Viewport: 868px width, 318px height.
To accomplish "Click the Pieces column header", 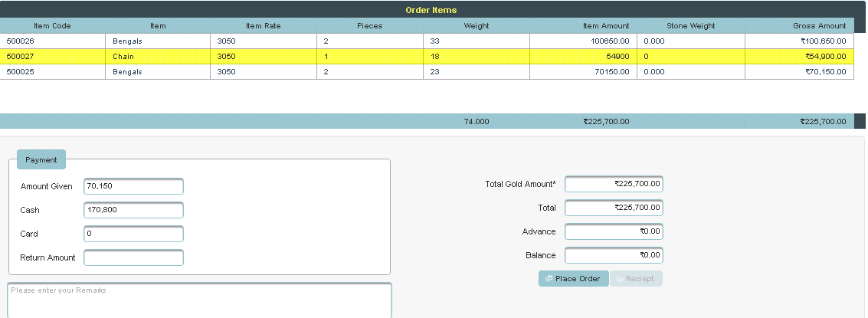I will (369, 26).
